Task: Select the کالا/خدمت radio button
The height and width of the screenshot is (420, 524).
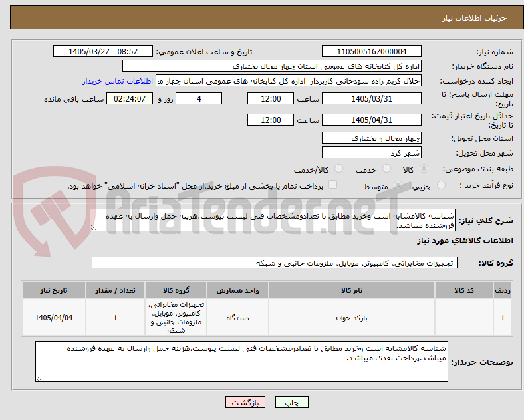Action: (339, 169)
